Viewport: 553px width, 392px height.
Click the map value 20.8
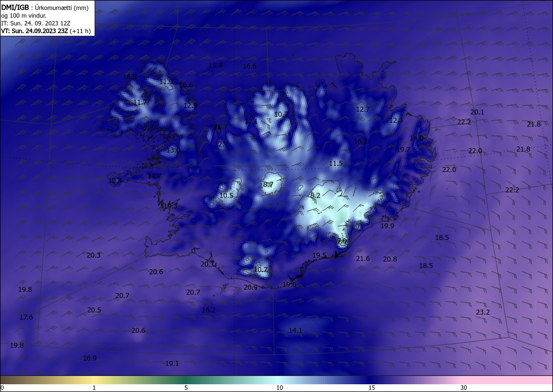[x=390, y=259]
